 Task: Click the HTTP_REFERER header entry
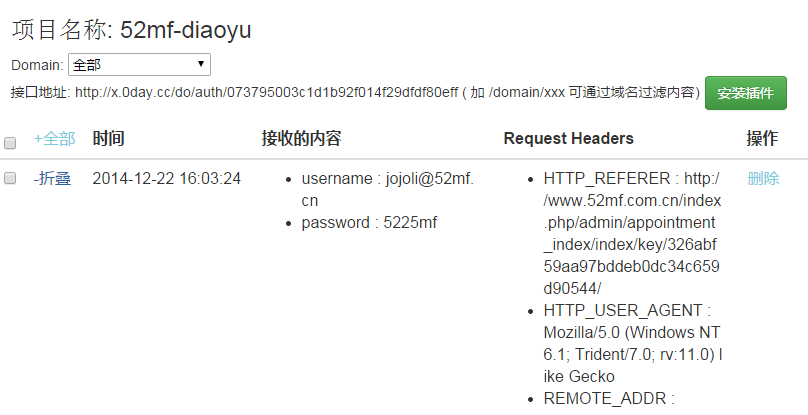click(632, 233)
